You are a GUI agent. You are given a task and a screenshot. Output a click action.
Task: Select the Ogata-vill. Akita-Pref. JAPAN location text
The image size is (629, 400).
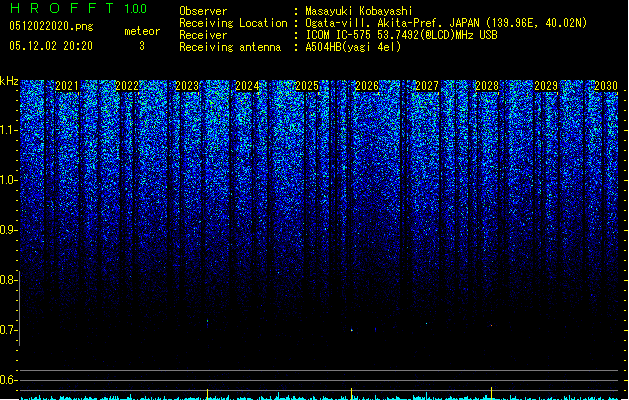(x=446, y=23)
